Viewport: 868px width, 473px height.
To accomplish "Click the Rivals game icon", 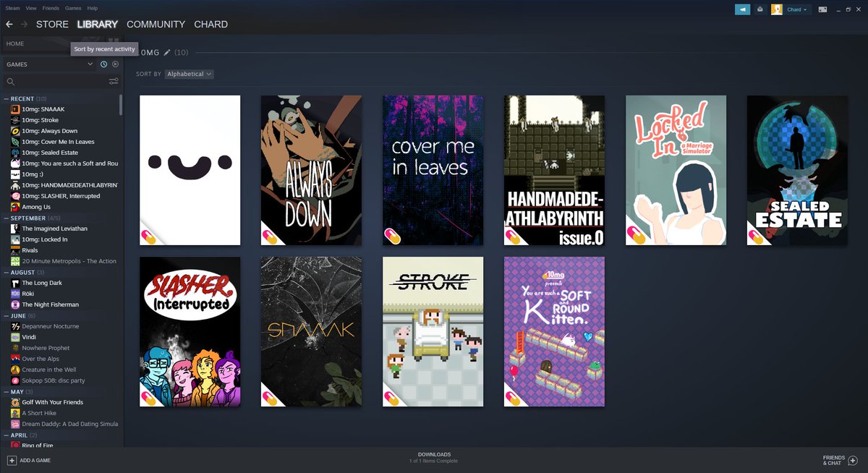I will point(15,250).
